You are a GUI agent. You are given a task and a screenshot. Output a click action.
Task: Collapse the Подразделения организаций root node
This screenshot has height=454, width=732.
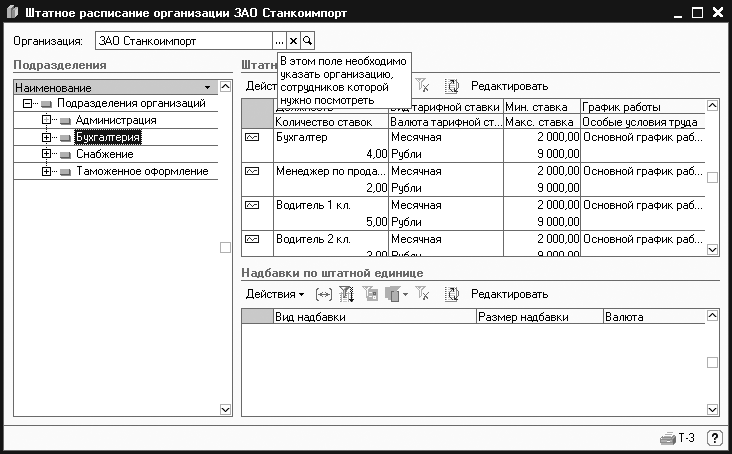point(28,103)
